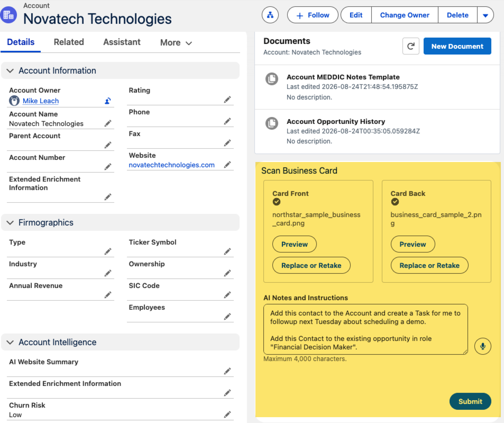This screenshot has height=423, width=504.
Task: Open Account MEDDIC Notes Template document
Action: coord(343,77)
